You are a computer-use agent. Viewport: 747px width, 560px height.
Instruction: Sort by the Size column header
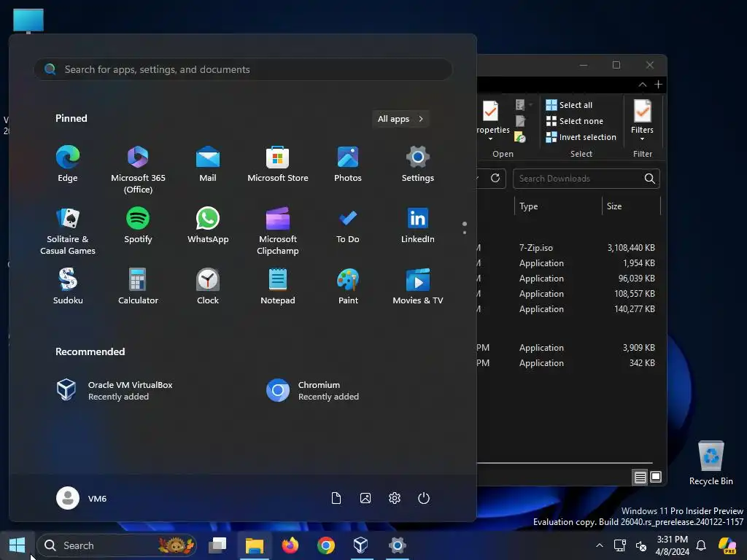631,206
